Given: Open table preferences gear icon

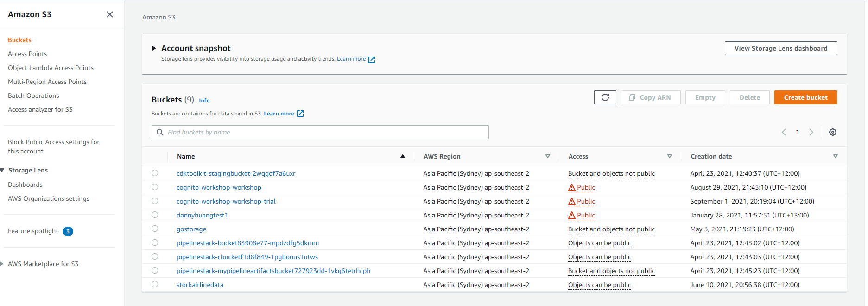Looking at the screenshot, I should coord(832,132).
